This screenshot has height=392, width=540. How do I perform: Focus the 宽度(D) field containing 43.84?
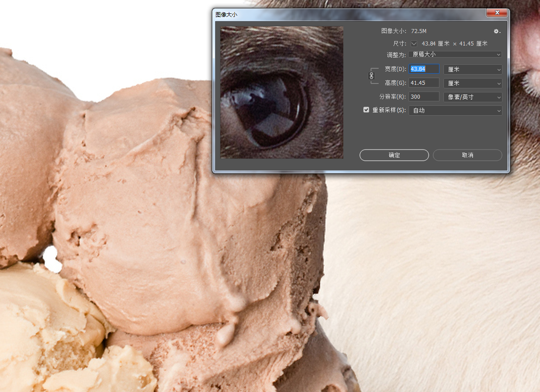pos(424,69)
